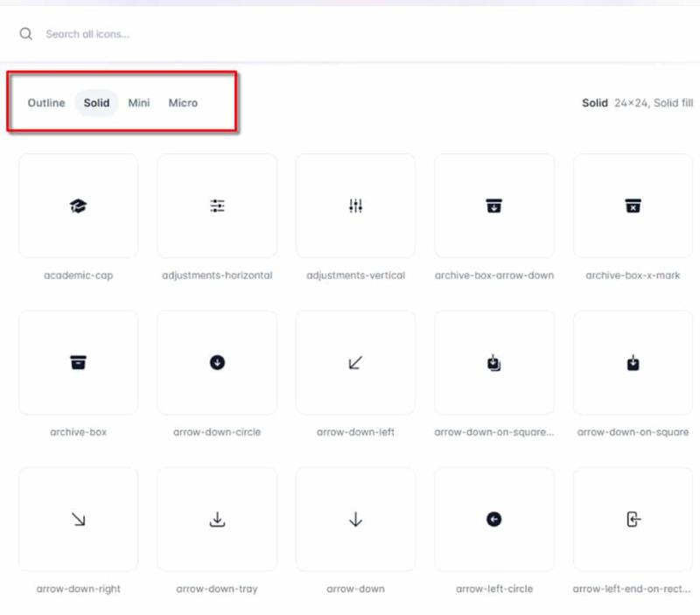This screenshot has height=615, width=700.
Task: Switch to the Outline style tab
Action: pos(46,103)
